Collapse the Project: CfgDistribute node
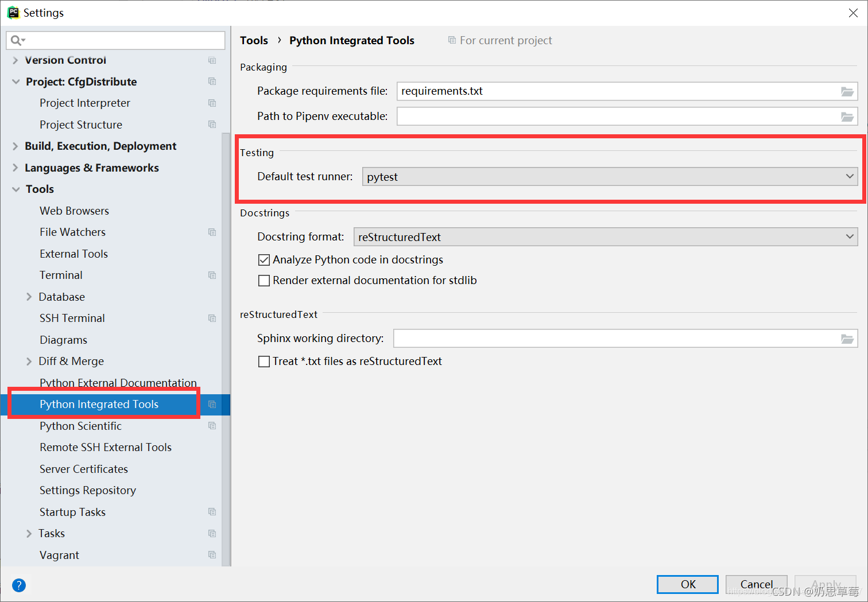Screen dimensions: 868x602 pos(15,81)
